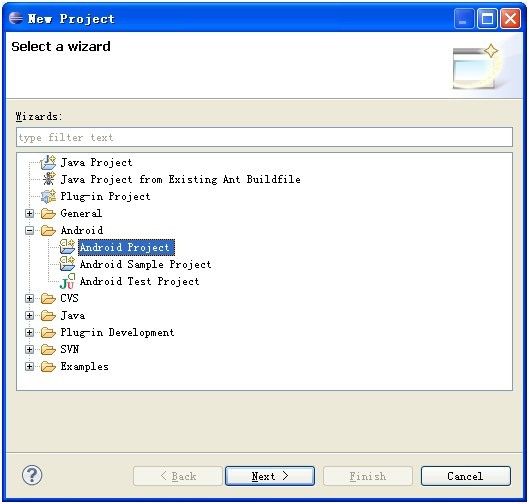529x504 pixels.
Task: Click the General folder icon
Action: [48, 214]
